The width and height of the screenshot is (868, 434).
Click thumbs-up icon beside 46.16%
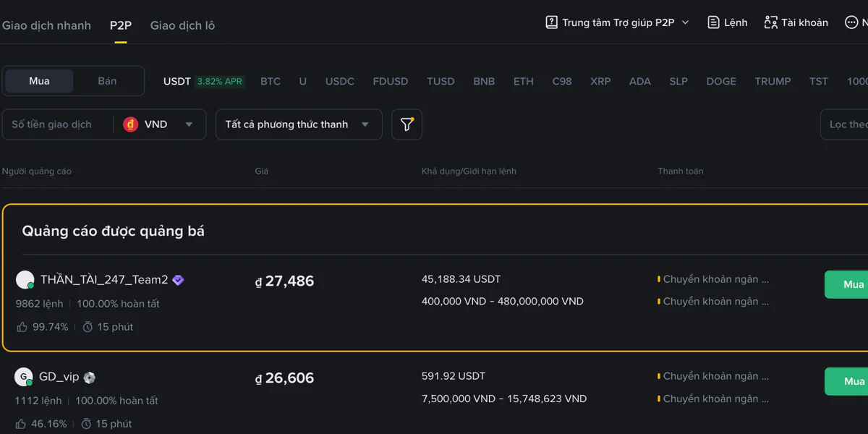coord(21,424)
